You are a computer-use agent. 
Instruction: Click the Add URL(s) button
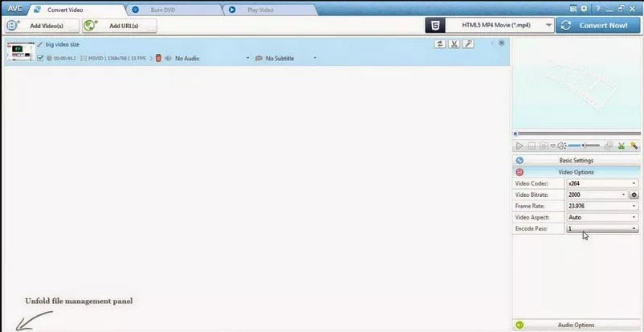(x=120, y=26)
